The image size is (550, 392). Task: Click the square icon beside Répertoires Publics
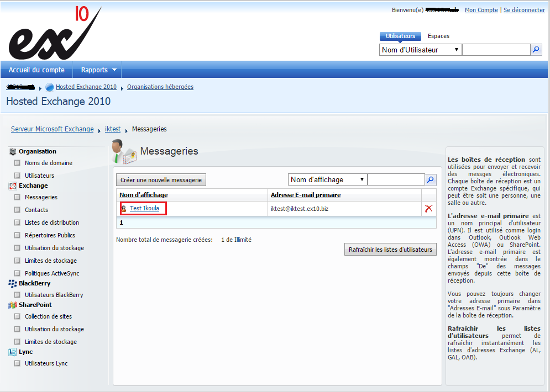(17, 235)
